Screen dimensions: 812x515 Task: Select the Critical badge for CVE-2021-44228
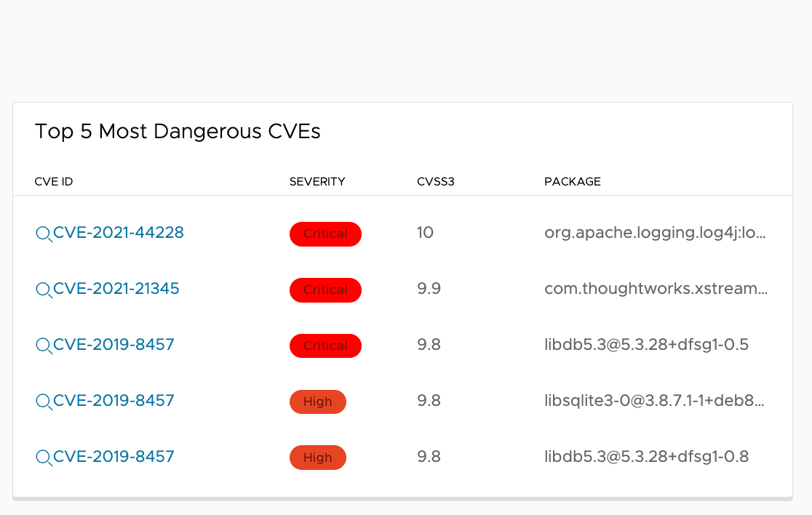click(x=325, y=233)
